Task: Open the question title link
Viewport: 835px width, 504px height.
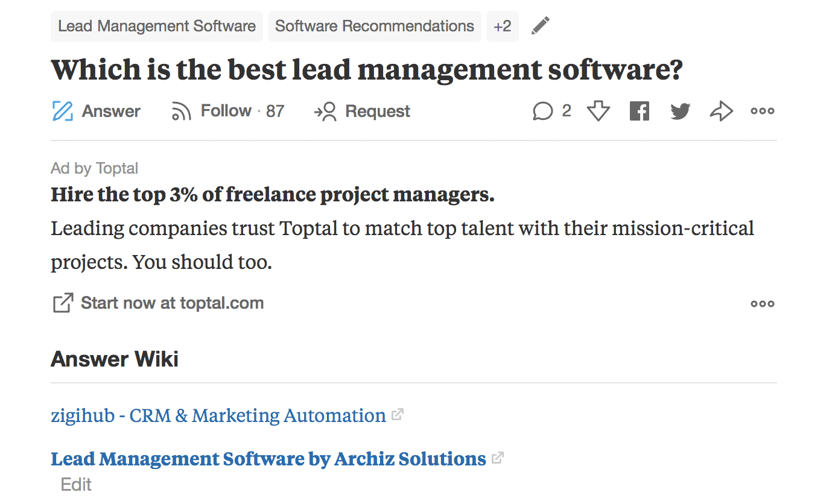Action: click(367, 69)
